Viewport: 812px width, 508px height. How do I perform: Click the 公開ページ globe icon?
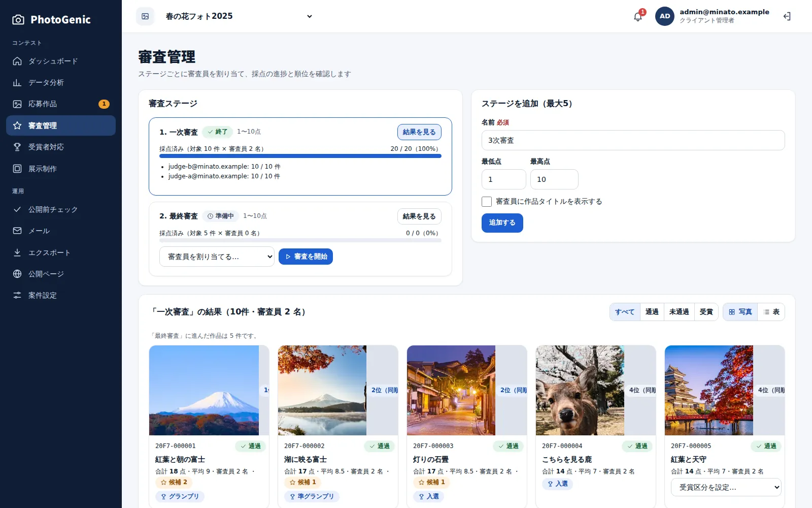[x=17, y=274]
